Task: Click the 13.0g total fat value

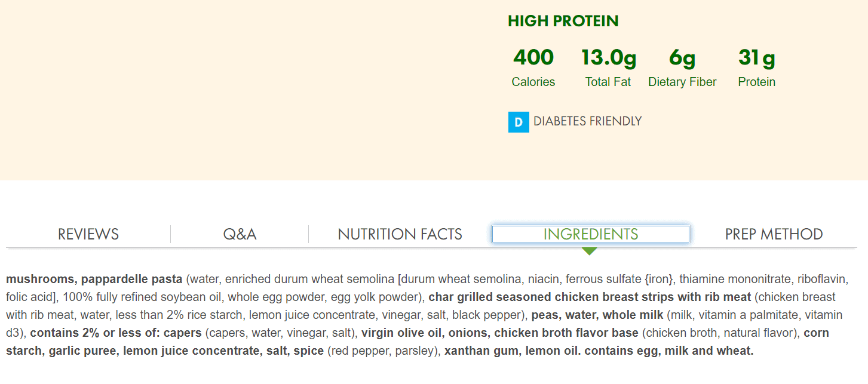Action: 608,57
